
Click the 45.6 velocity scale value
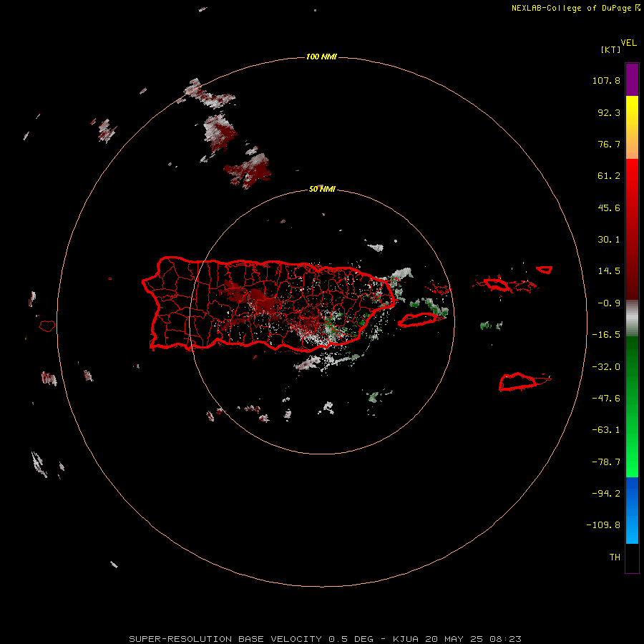(x=609, y=208)
